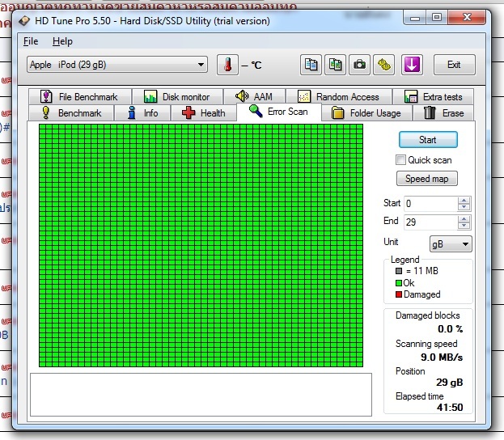Open the Apple iPod drive selection dropdown

(x=117, y=65)
